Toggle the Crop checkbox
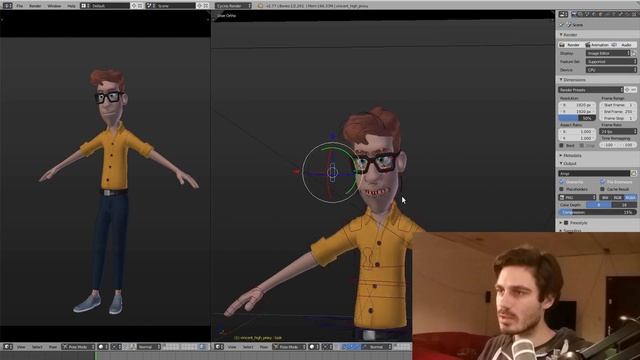 (582, 145)
